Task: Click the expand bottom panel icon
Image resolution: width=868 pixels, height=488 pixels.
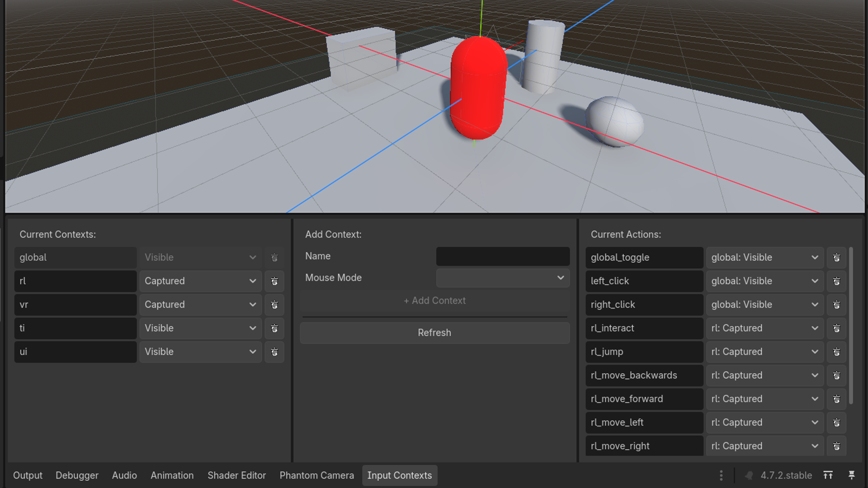Action: tap(828, 475)
